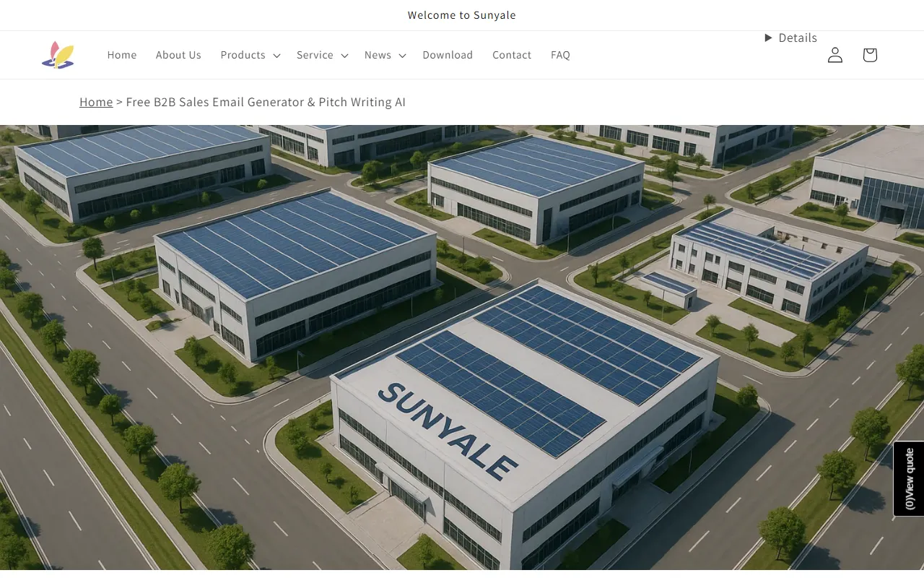
Task: Open the FAQ page
Action: pyautogui.click(x=560, y=55)
